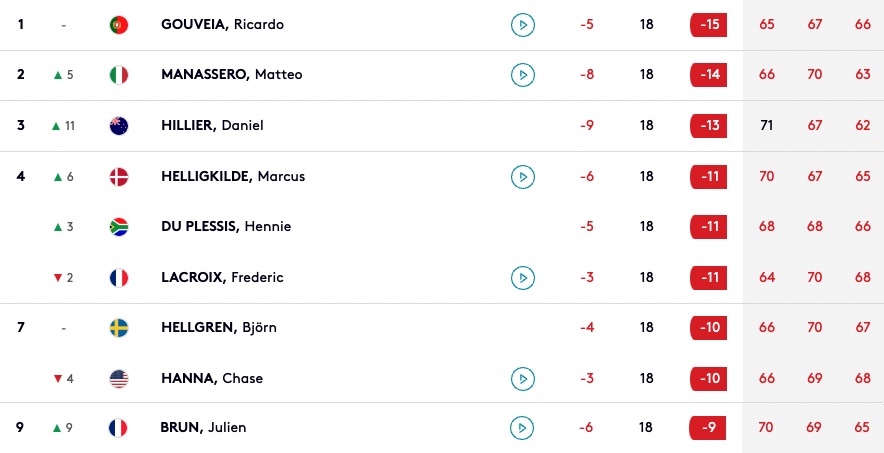Click Swedish flag beside Hellgren

pos(119,328)
